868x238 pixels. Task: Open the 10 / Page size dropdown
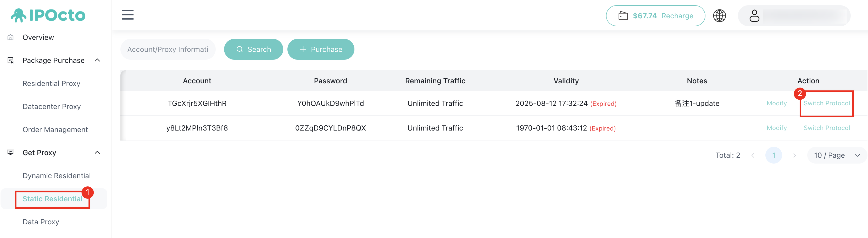pos(837,155)
